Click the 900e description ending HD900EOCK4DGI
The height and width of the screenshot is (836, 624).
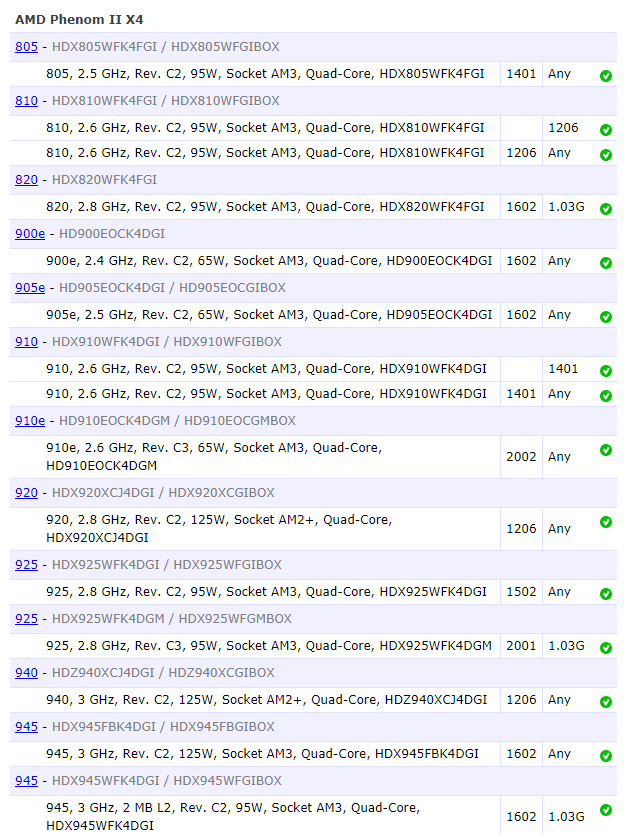(269, 260)
